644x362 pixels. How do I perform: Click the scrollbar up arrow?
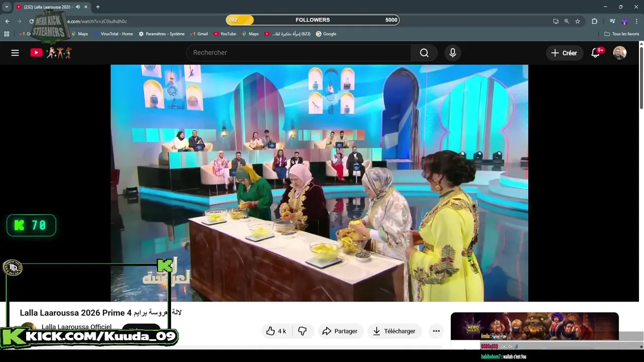641,44
